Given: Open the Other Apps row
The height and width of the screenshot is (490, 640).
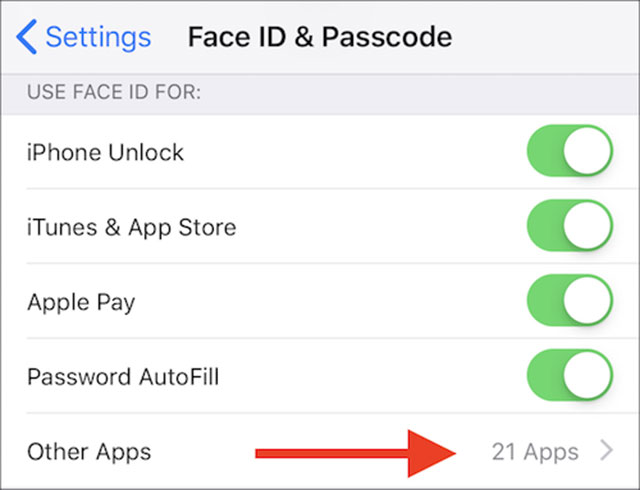Looking at the screenshot, I should (89, 452).
